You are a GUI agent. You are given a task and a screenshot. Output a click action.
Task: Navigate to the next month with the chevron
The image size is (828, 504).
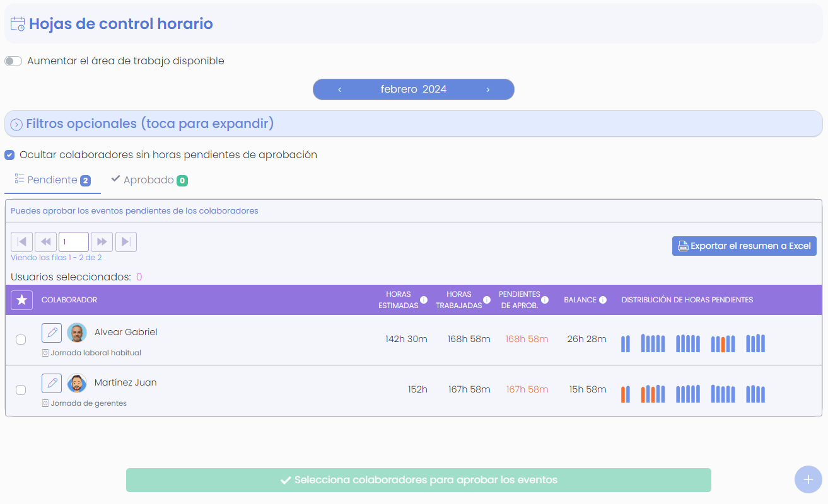(x=487, y=89)
